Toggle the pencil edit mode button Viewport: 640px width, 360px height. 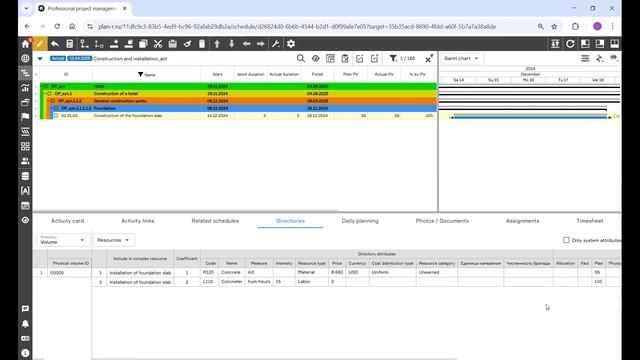40,44
